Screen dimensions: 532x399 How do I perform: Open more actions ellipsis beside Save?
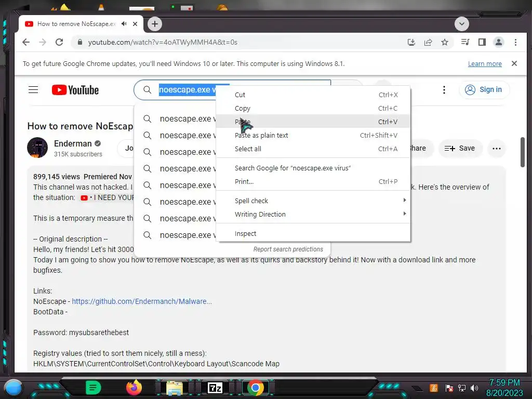pyautogui.click(x=496, y=148)
